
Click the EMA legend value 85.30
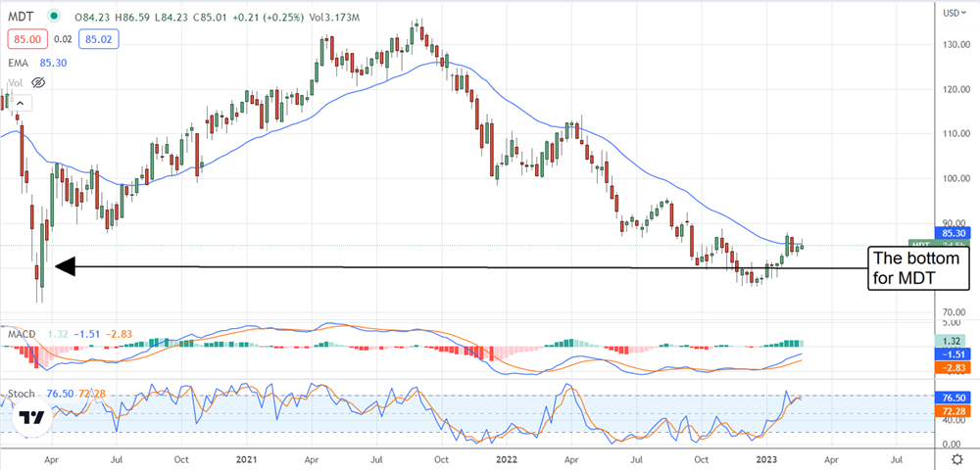pyautogui.click(x=53, y=63)
